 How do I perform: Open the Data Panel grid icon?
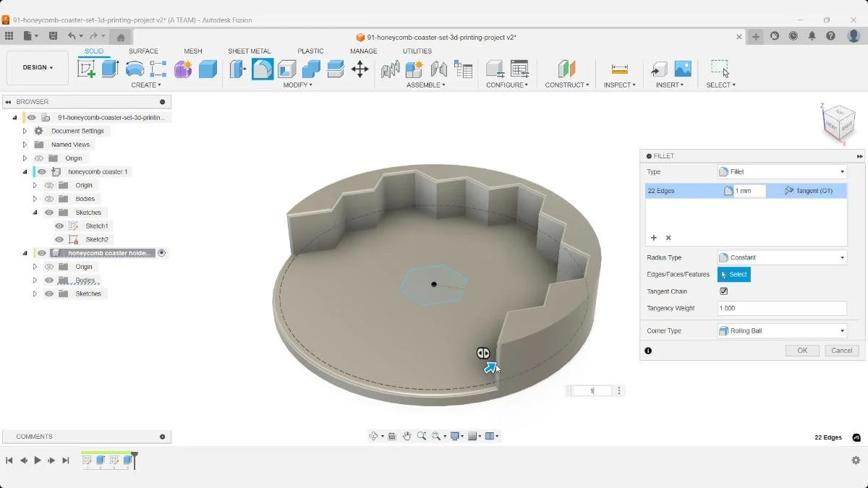pos(9,36)
